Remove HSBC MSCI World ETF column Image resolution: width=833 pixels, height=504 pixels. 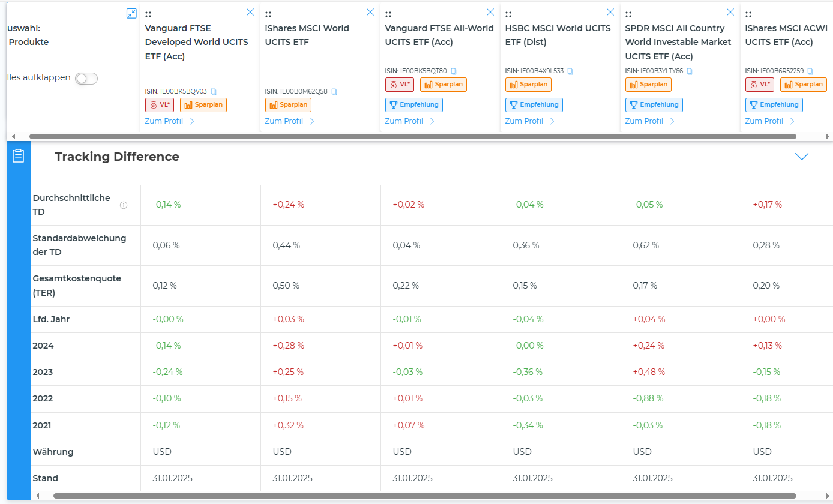pos(610,12)
